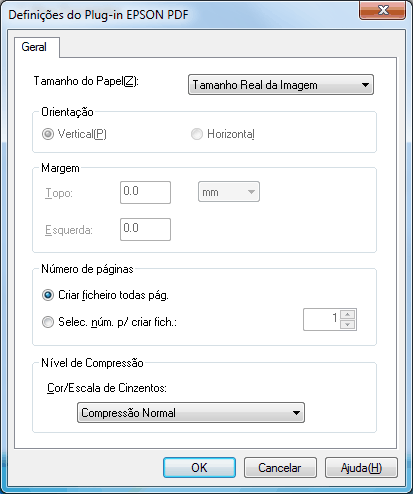413x494 pixels.
Task: Click the Topo margin input field
Action: click(145, 192)
